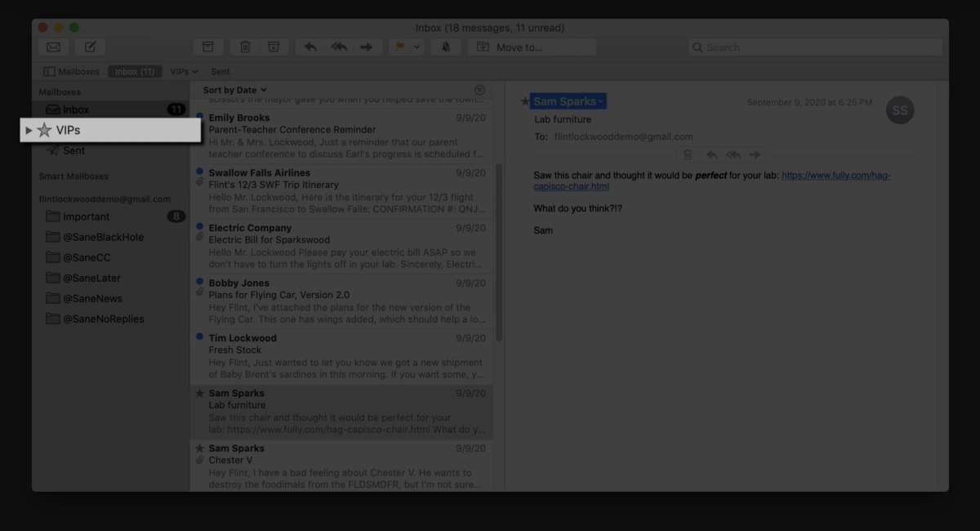Click the message list scrollbar
Image resolution: width=980 pixels, height=531 pixels.
(499, 252)
